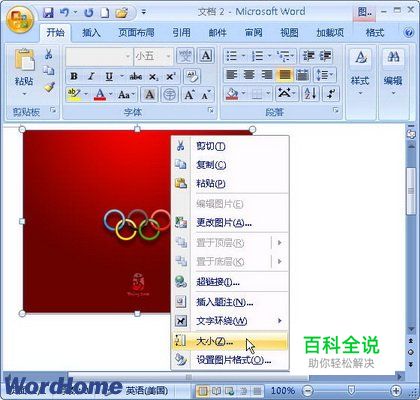The width and height of the screenshot is (420, 400).
Task: Open 段落 dialog launcher arrow
Action: pyautogui.click(x=336, y=110)
